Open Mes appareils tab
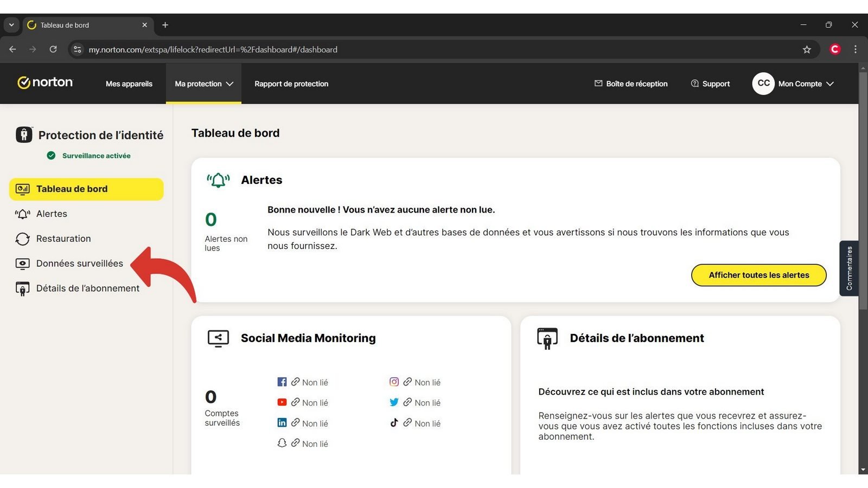Image resolution: width=868 pixels, height=488 pixels. [129, 84]
